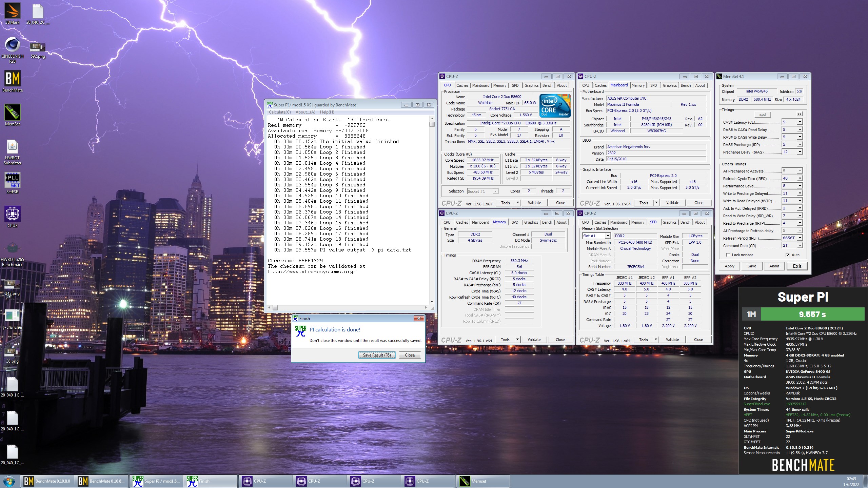The width and height of the screenshot is (868, 488).
Task: Open the Calculate(C) menu in Super PI
Action: click(280, 112)
